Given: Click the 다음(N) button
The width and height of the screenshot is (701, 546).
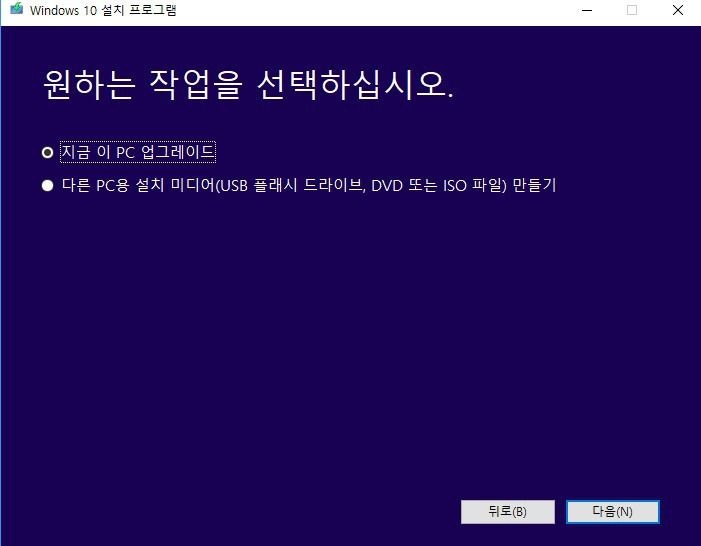Looking at the screenshot, I should (612, 512).
